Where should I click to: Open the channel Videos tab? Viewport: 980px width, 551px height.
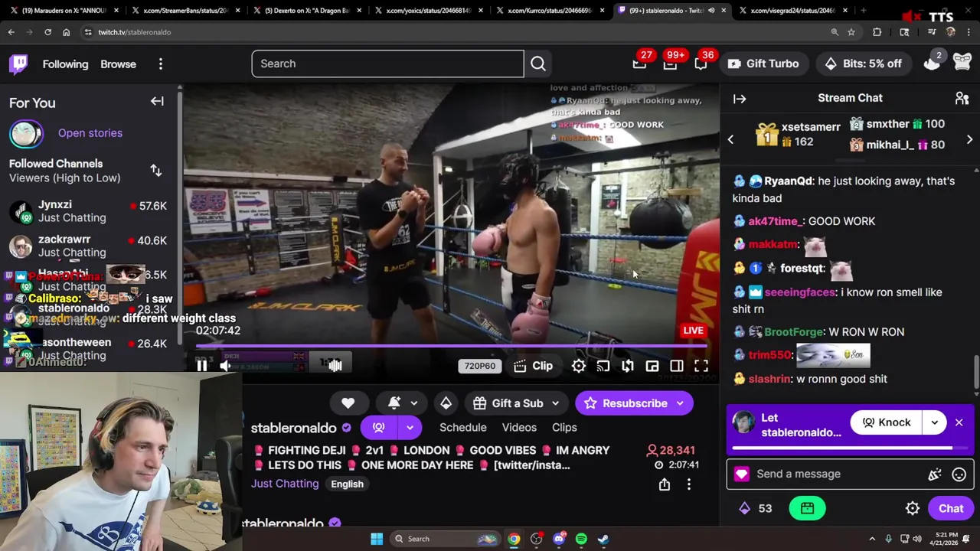click(x=519, y=428)
